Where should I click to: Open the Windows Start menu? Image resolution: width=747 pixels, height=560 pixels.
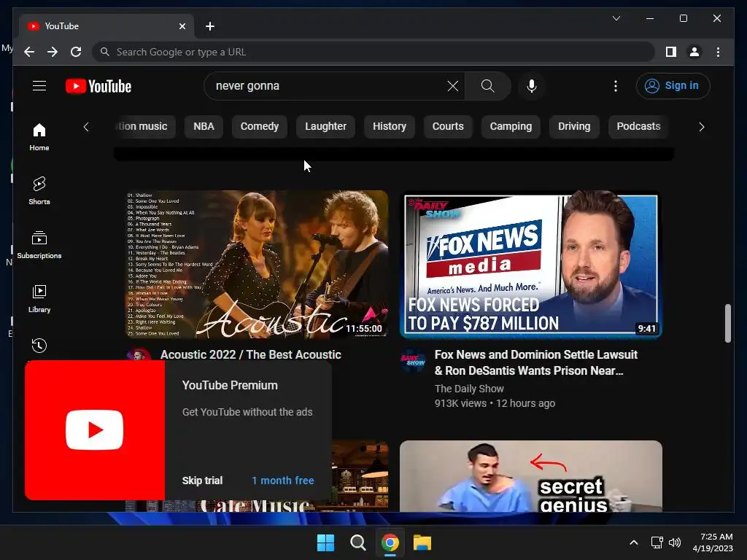[326, 542]
